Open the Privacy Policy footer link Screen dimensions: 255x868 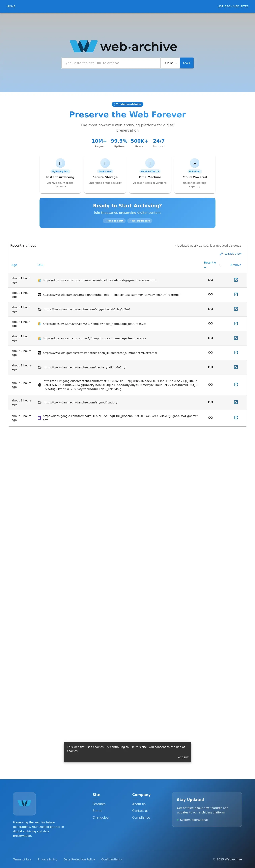click(x=47, y=859)
